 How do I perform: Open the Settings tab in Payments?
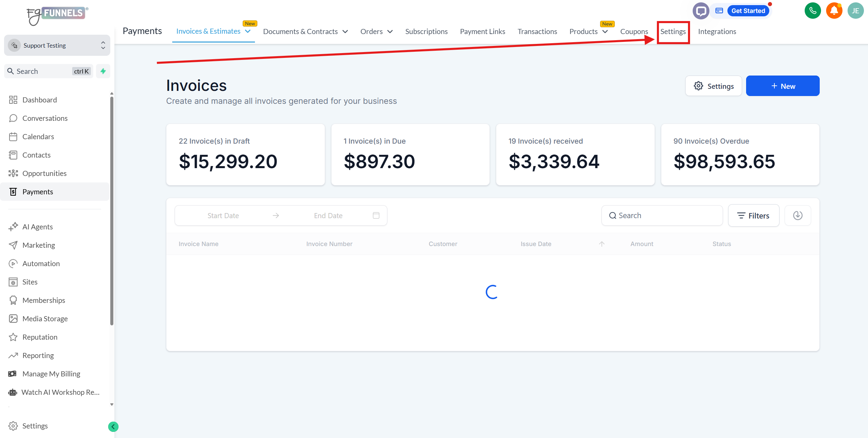pos(673,31)
